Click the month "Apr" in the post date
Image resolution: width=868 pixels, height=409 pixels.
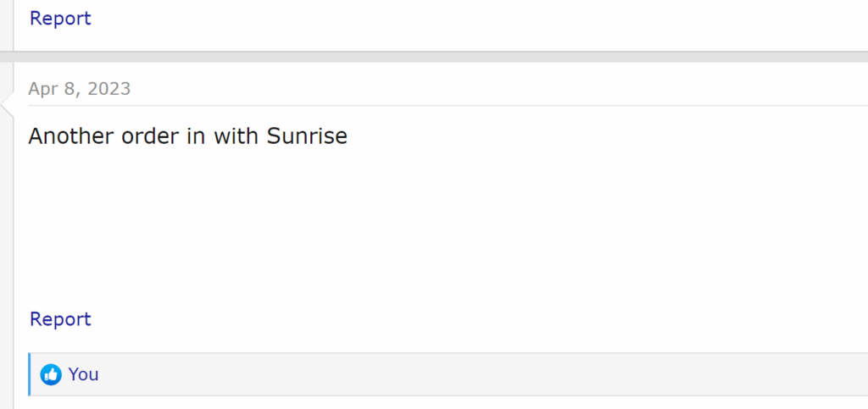point(42,89)
